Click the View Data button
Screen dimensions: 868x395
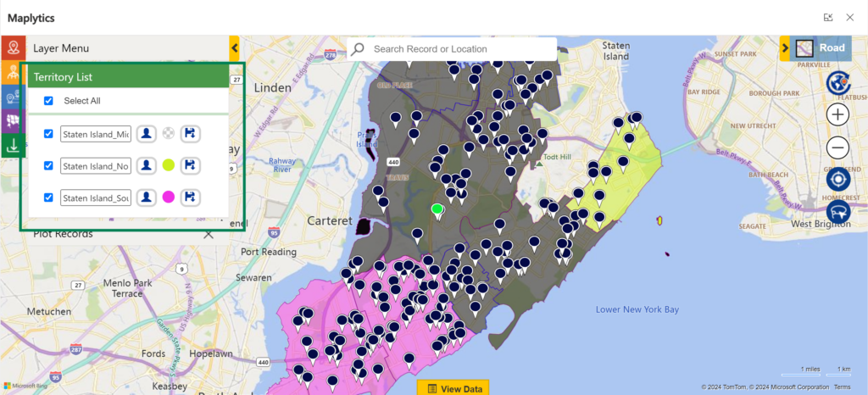pyautogui.click(x=453, y=388)
